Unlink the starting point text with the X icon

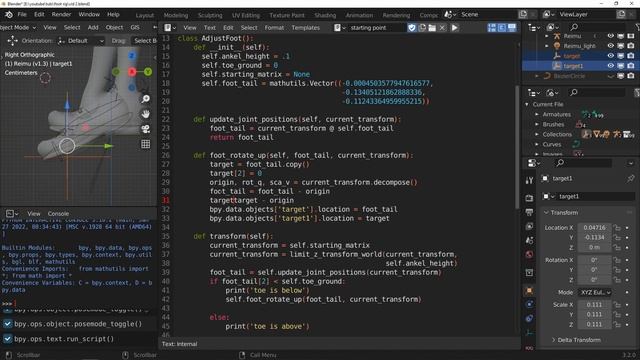(x=442, y=28)
